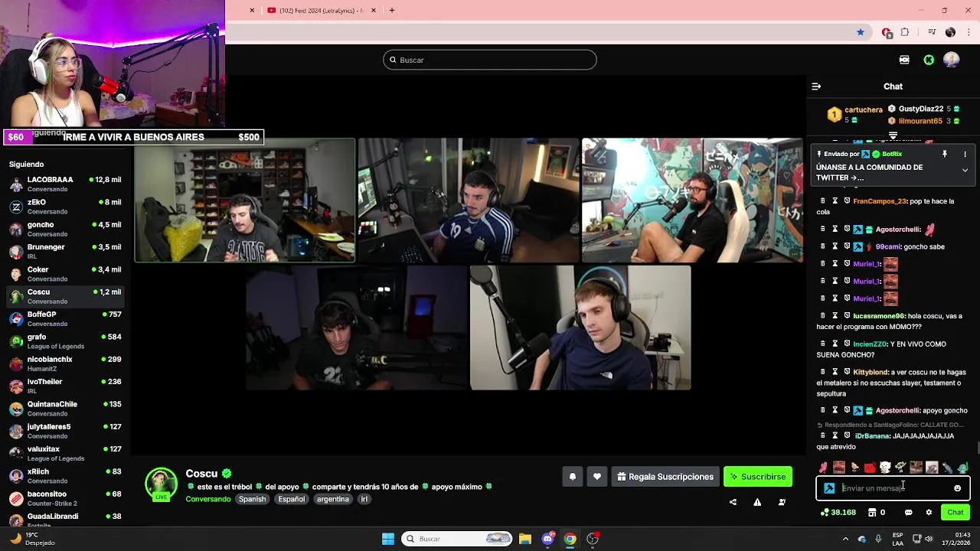Open the user profile avatar menu on Kick
The height and width of the screenshot is (551, 980).
pos(952,60)
